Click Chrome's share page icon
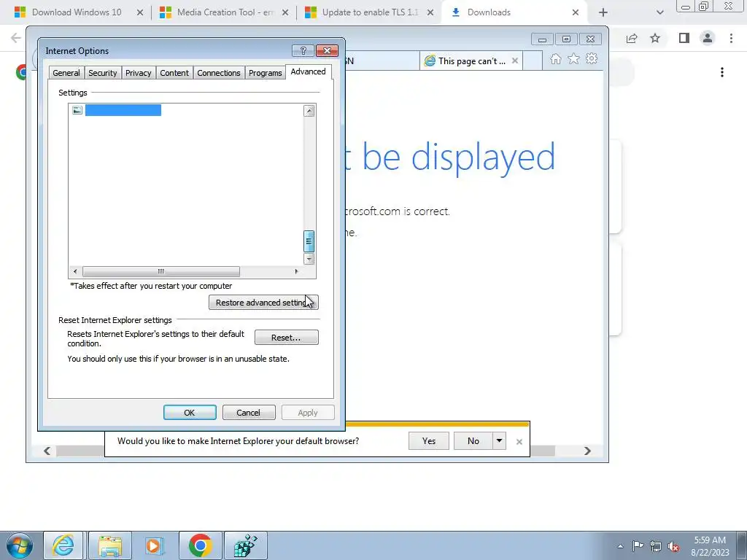747x560 pixels. [632, 38]
